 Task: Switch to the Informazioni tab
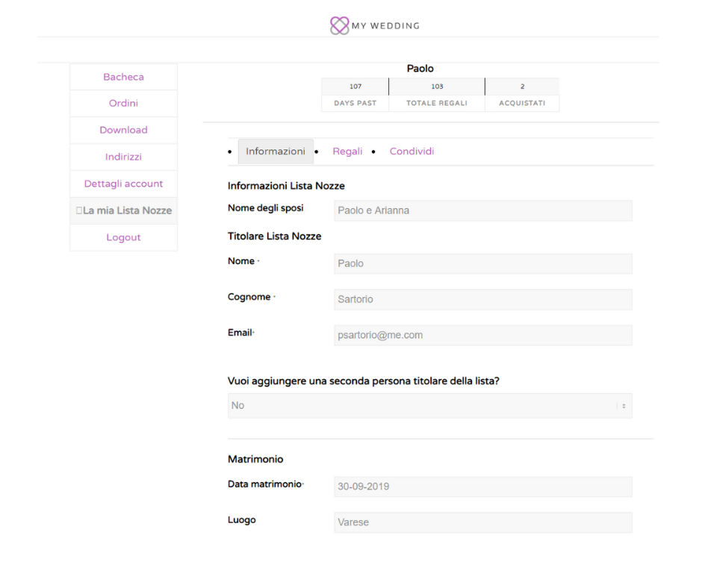(x=276, y=151)
